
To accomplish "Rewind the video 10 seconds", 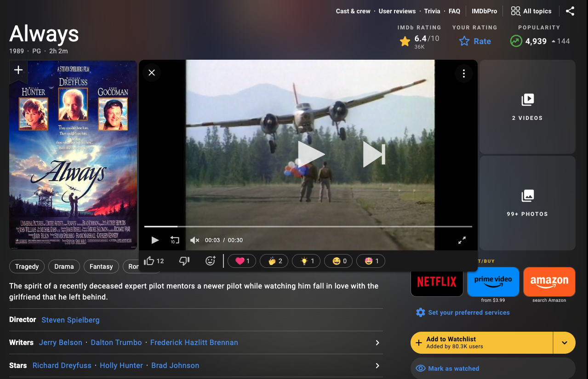I will tap(175, 240).
